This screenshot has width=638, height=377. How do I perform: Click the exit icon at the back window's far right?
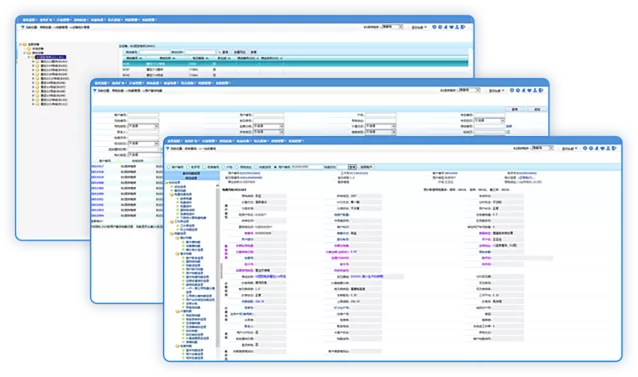coord(463,27)
